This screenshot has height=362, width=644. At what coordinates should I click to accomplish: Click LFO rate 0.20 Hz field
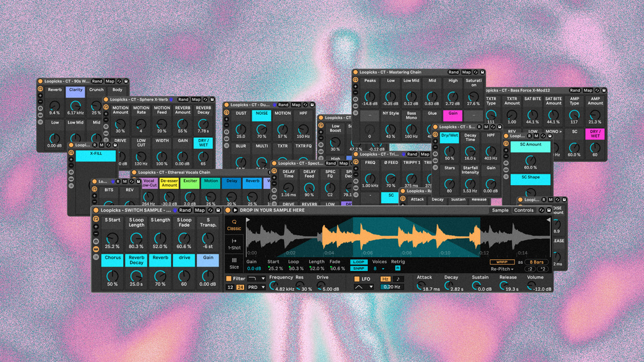pos(392,287)
